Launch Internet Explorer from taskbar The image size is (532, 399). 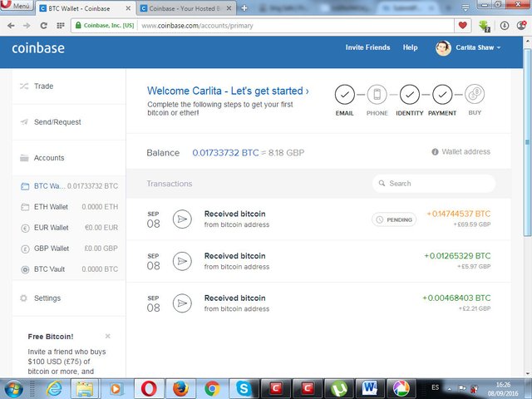pos(54,389)
